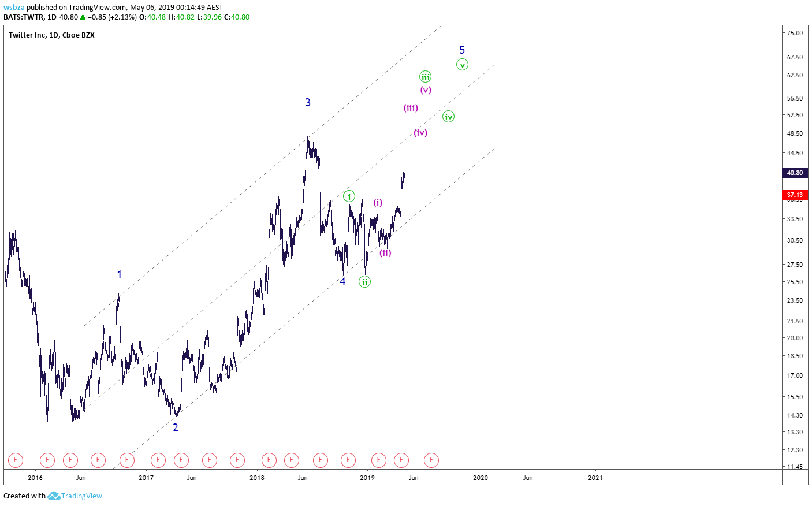Select the blue wave 1 label
This screenshot has width=812, height=506.
point(120,275)
